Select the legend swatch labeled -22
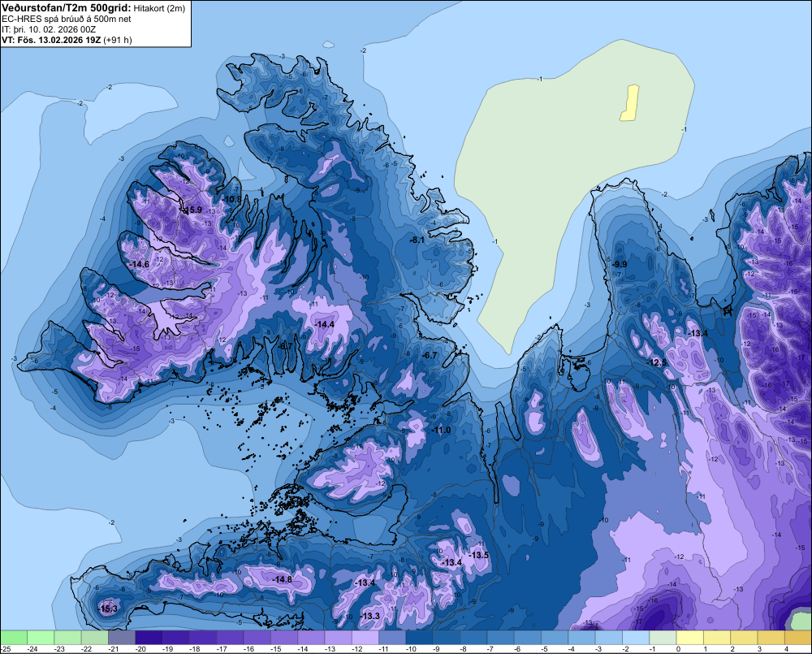Screen dimensions: 812x654 95,637
